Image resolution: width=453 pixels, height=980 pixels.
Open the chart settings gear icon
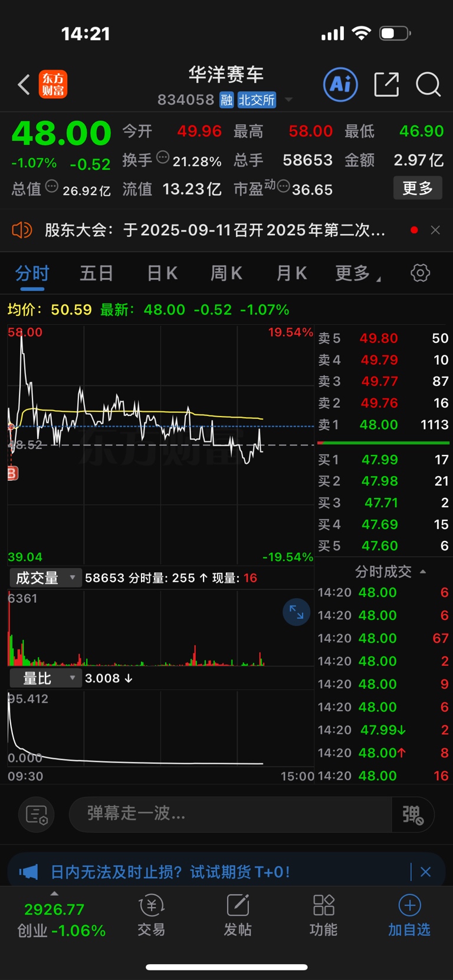420,273
